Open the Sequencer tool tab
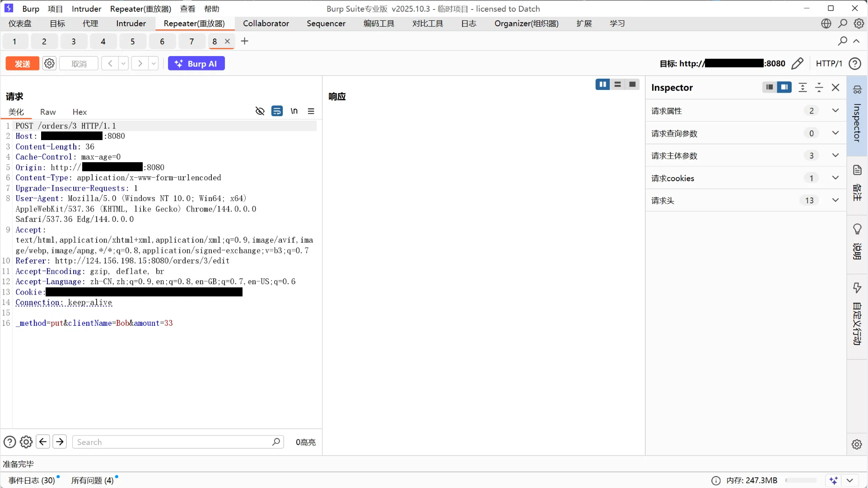This screenshot has width=868, height=488. pyautogui.click(x=326, y=23)
